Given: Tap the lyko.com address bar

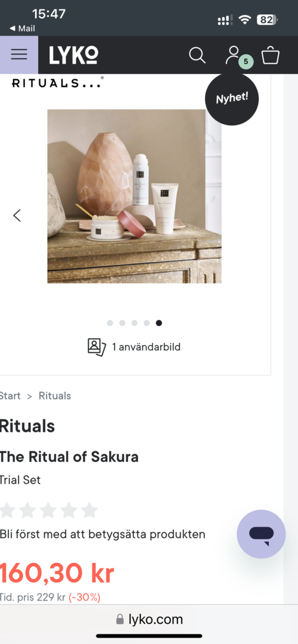Looking at the screenshot, I should coord(149,620).
